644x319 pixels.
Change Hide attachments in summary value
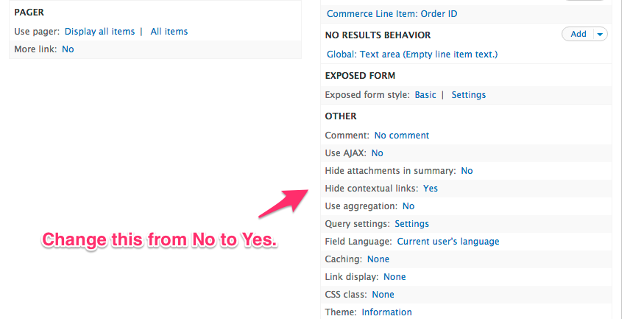click(x=467, y=171)
